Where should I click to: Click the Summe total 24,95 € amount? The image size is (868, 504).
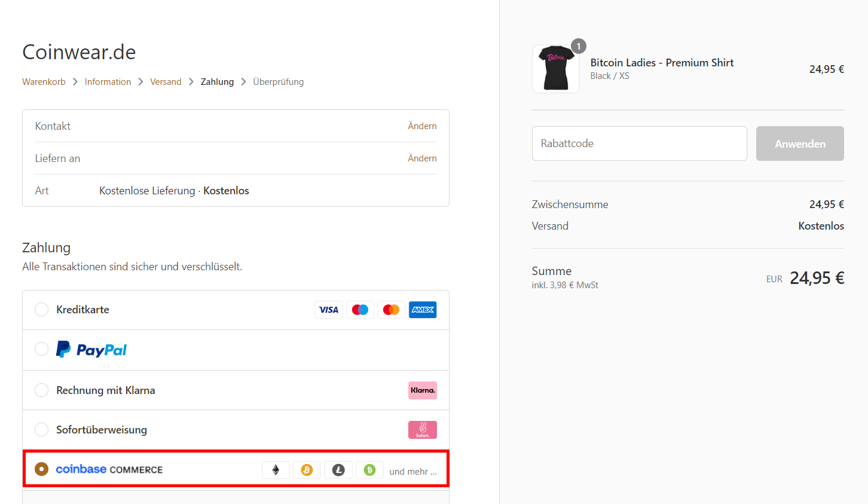[x=817, y=278]
